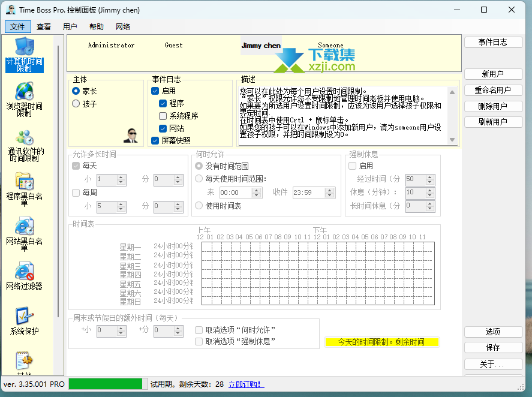
Task: Open the 帮助 menu
Action: coord(97,26)
